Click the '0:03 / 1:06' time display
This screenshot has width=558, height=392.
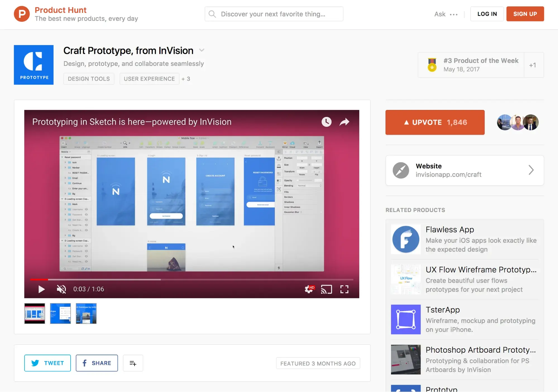coord(89,289)
